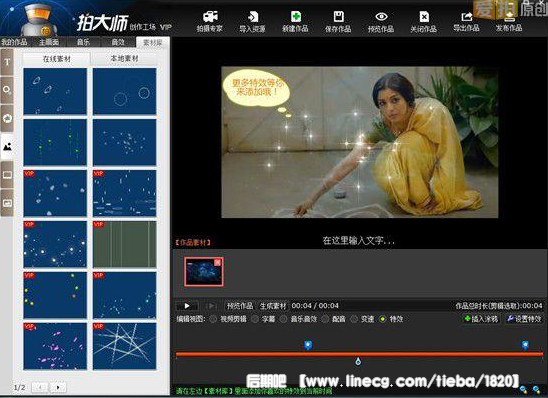This screenshot has height=398, width=548.
Task: Select the blue effect marker at timeline end
Action: pos(525,345)
